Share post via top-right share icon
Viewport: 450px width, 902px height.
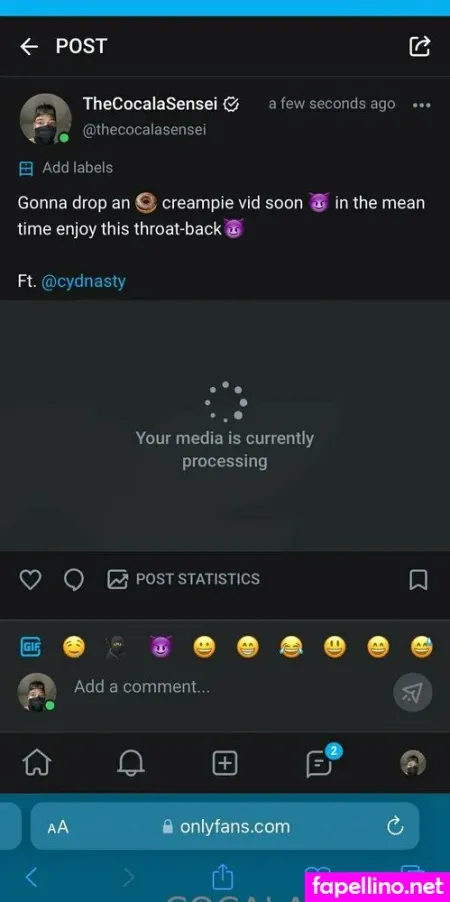[x=420, y=47]
